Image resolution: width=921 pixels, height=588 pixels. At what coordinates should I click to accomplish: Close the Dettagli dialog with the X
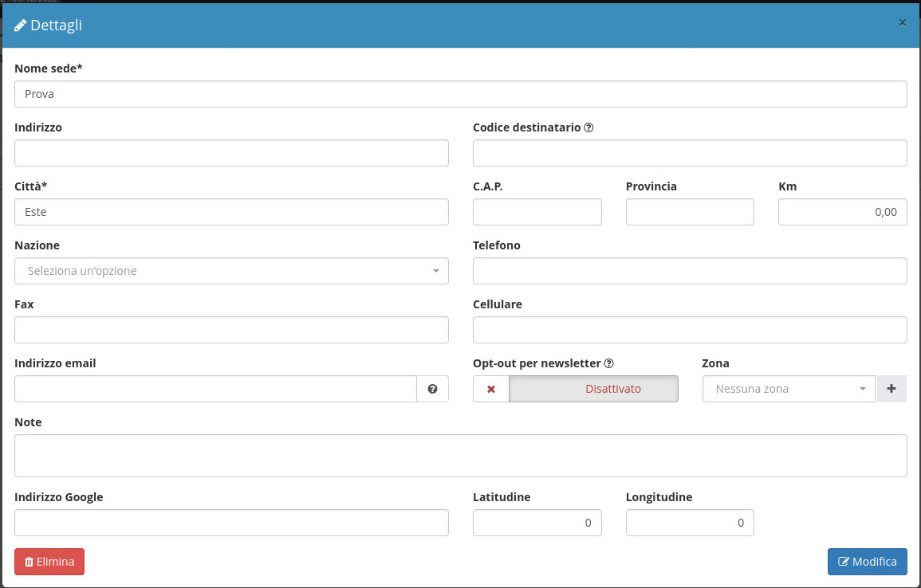pyautogui.click(x=902, y=23)
